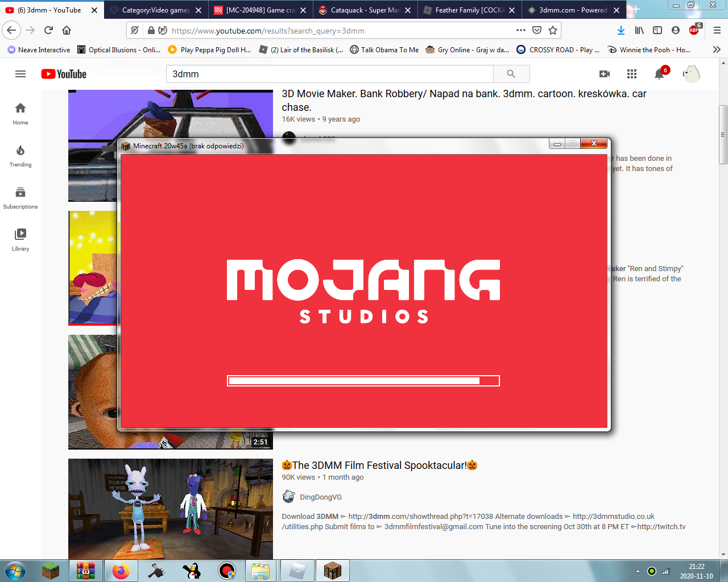The height and width of the screenshot is (582, 728).
Task: Open the crafting table taskbar icon
Action: click(x=333, y=571)
